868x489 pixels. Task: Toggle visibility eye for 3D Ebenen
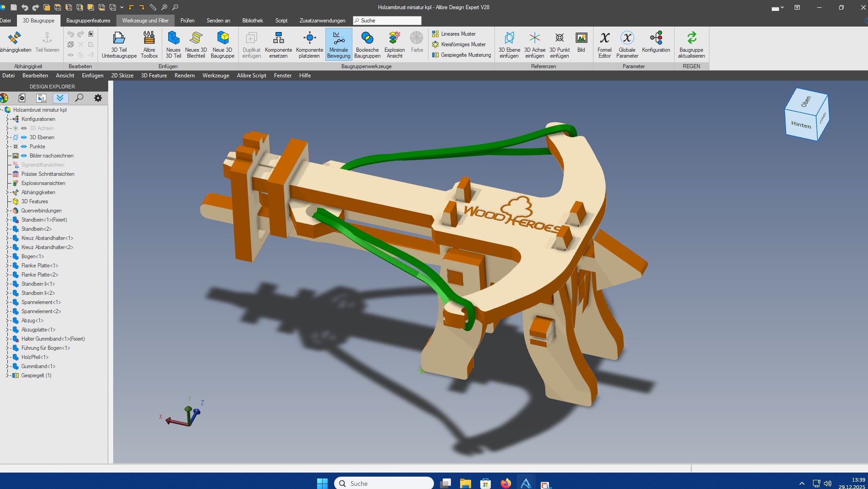point(24,137)
